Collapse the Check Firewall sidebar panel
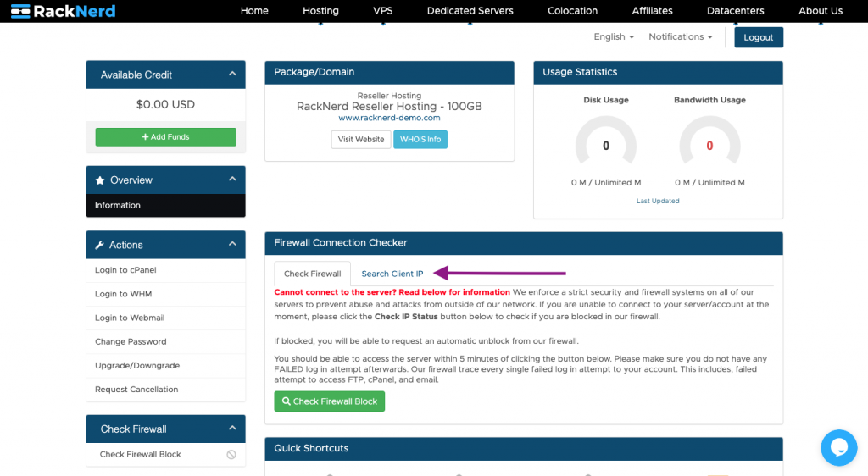This screenshot has height=476, width=868. coord(232,428)
